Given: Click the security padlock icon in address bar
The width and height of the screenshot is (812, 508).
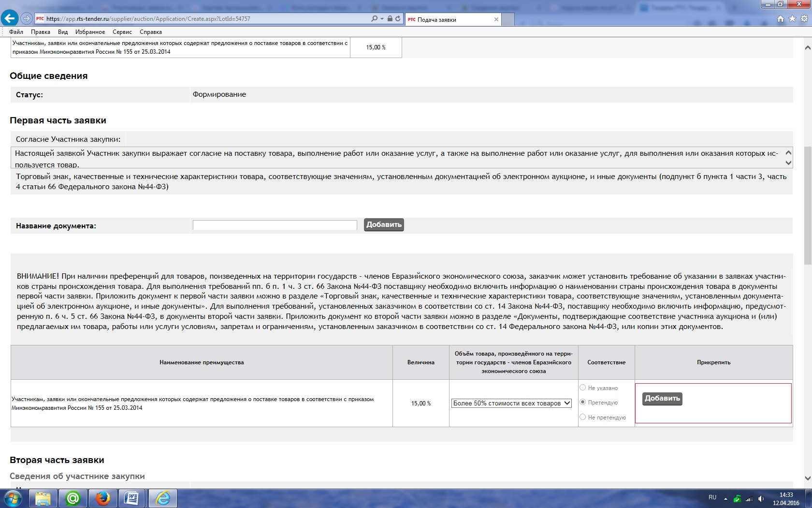Looking at the screenshot, I should point(390,19).
